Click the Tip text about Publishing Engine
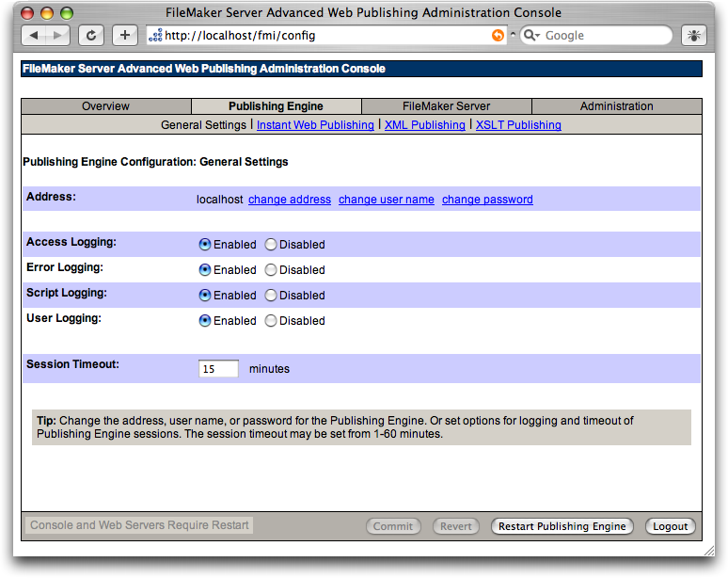728x578 pixels. tap(361, 427)
